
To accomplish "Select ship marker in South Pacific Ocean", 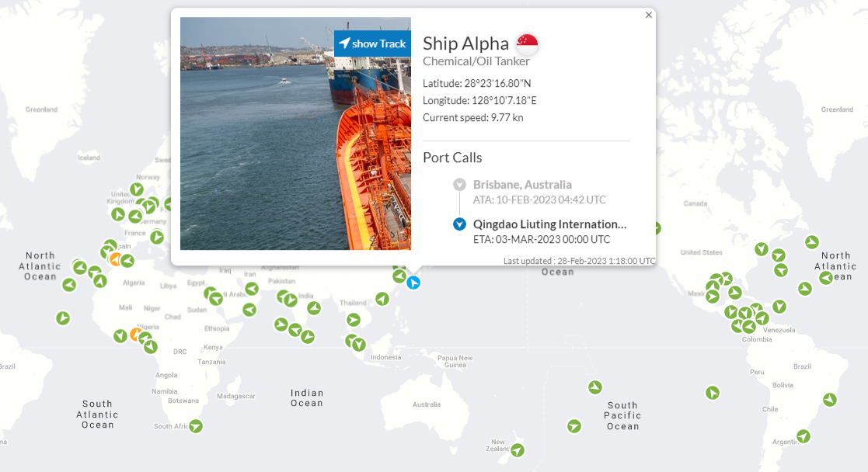I will coord(595,387).
